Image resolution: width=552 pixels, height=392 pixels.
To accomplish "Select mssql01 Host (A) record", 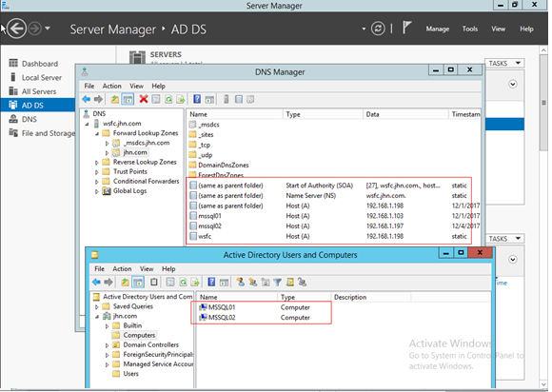I will pyautogui.click(x=333, y=216).
